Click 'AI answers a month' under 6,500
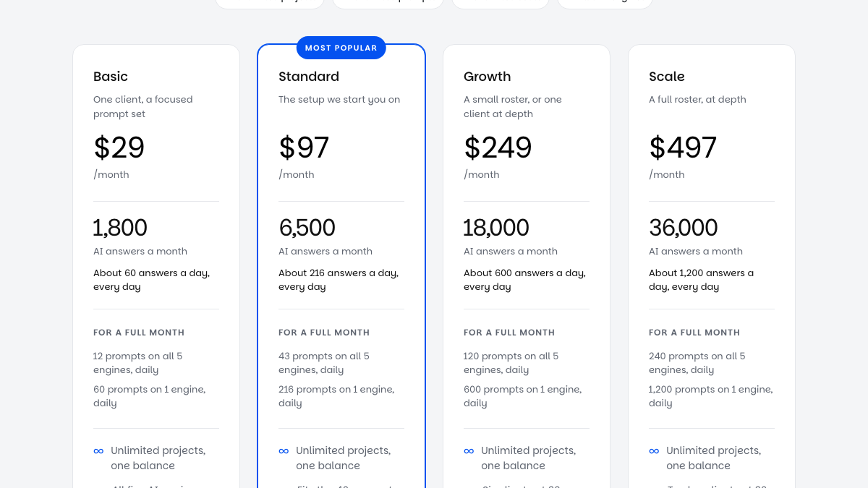Image resolution: width=868 pixels, height=488 pixels. pyautogui.click(x=325, y=252)
